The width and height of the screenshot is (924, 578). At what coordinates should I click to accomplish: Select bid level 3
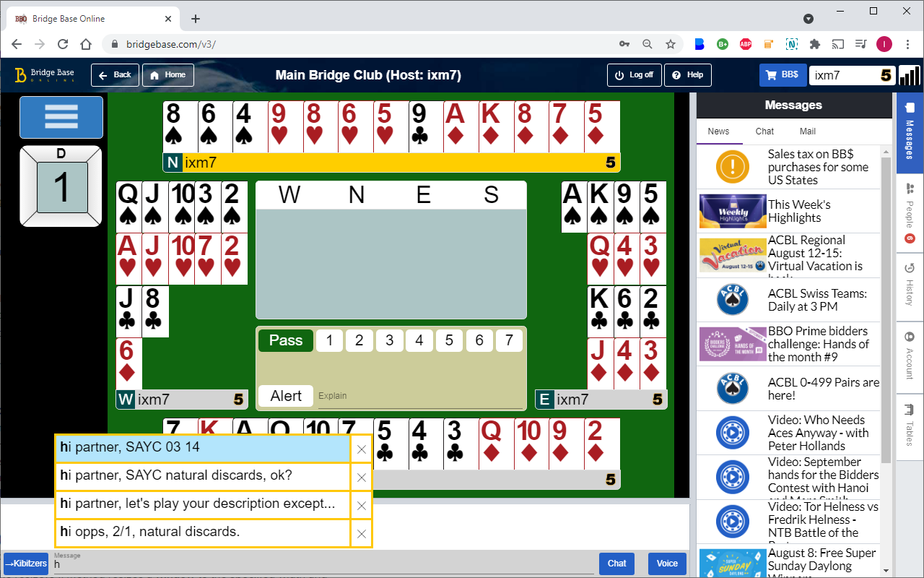coord(389,340)
